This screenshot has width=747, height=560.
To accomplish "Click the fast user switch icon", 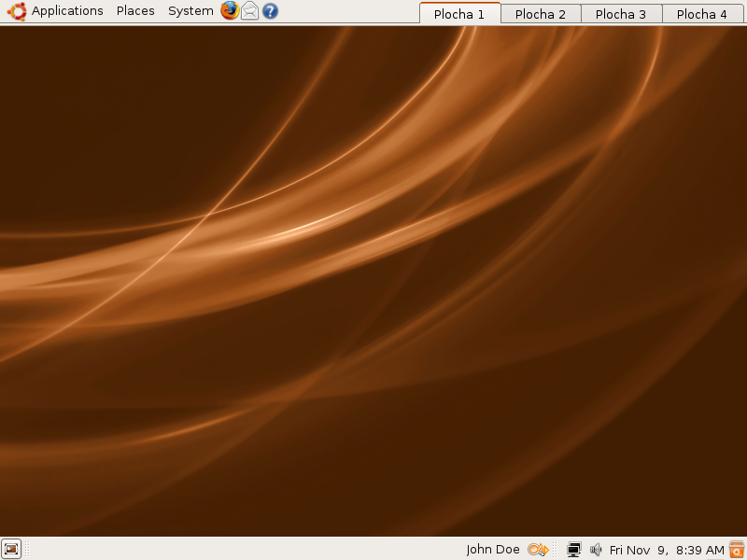I will pos(539,550).
